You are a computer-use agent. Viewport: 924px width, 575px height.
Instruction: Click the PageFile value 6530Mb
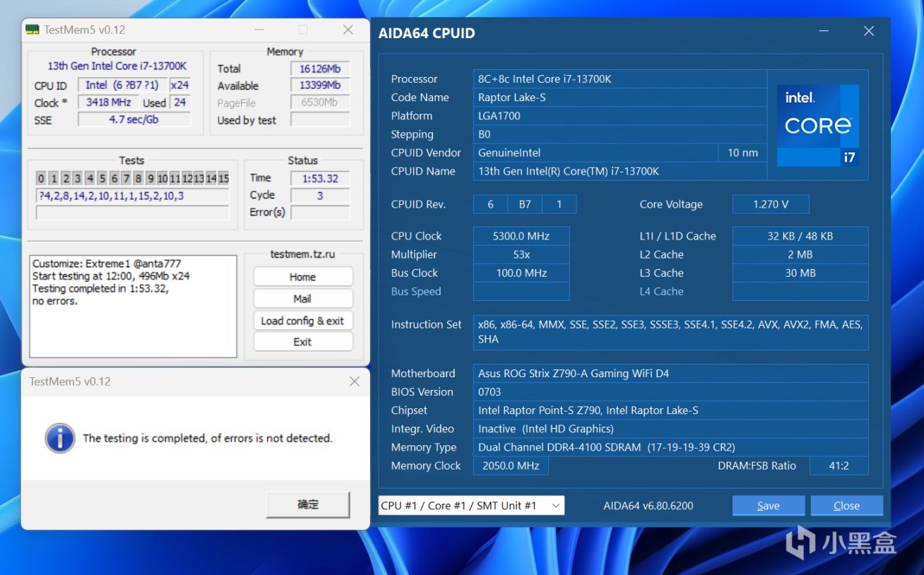point(320,102)
